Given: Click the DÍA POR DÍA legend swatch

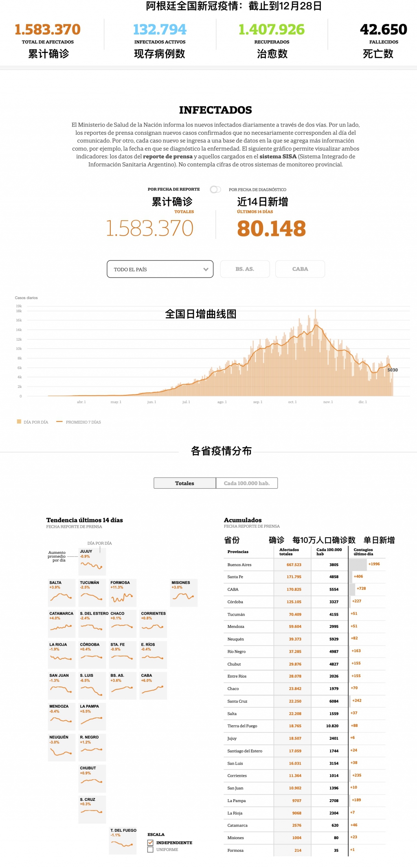Looking at the screenshot, I should (19, 422).
